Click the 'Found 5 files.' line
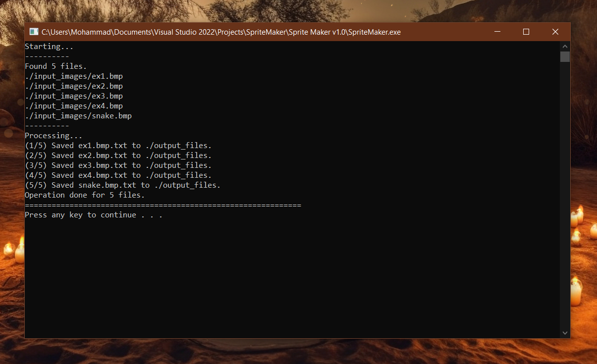Image resolution: width=597 pixels, height=364 pixels. (x=56, y=66)
